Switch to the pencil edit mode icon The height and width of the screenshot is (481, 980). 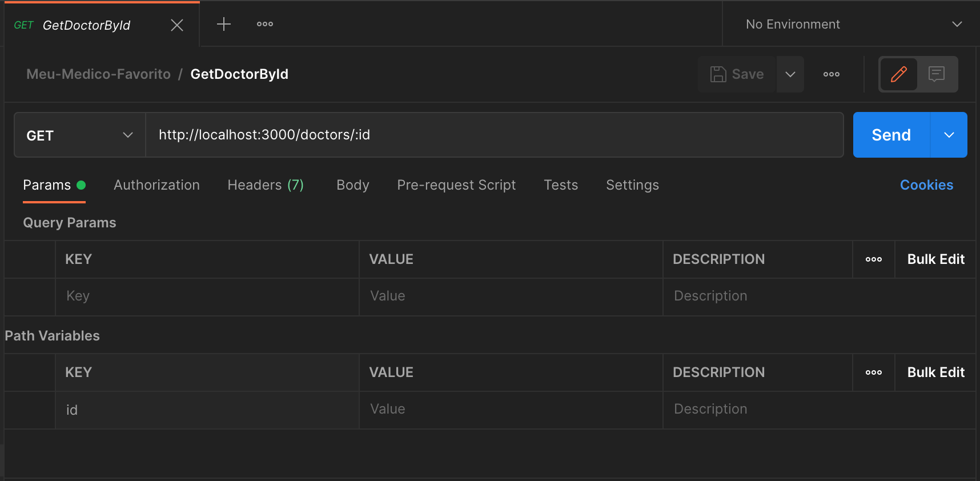(899, 74)
